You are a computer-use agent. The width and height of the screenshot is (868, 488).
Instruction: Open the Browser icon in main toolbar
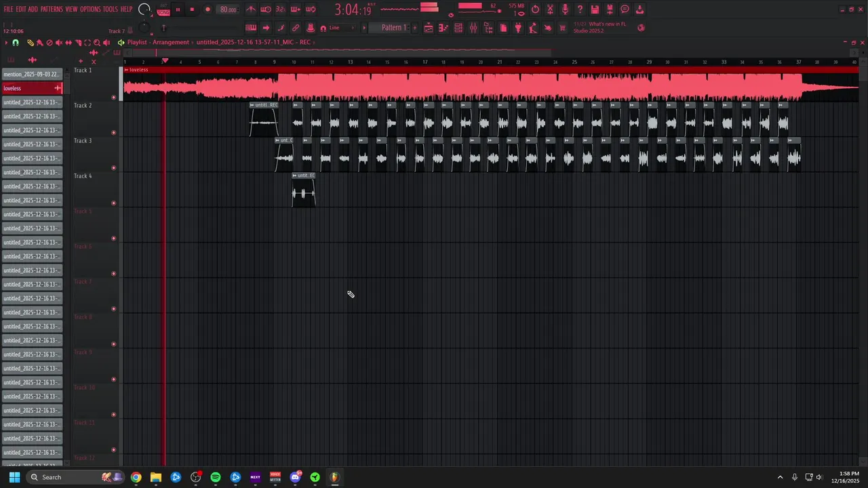tap(488, 28)
